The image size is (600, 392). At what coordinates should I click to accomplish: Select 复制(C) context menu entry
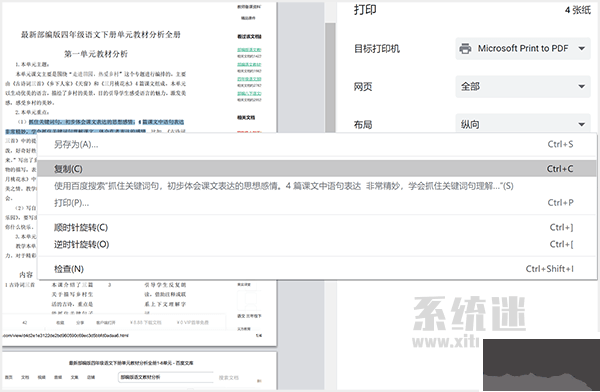(317, 169)
